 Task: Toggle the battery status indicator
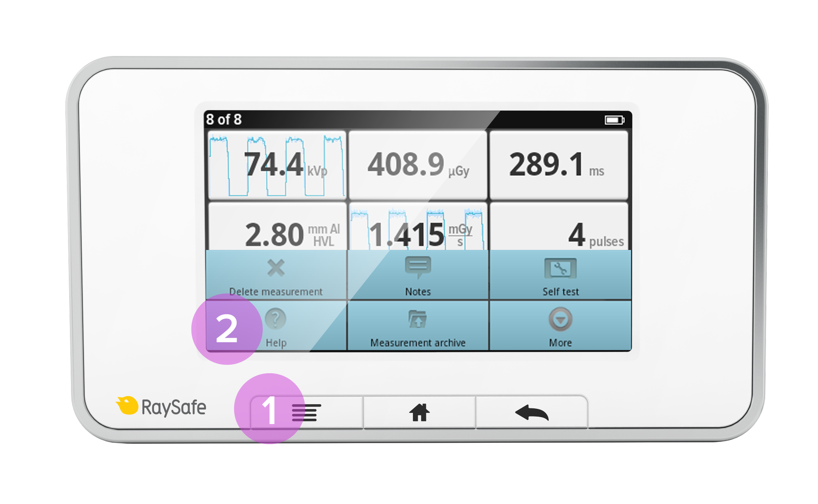613,120
